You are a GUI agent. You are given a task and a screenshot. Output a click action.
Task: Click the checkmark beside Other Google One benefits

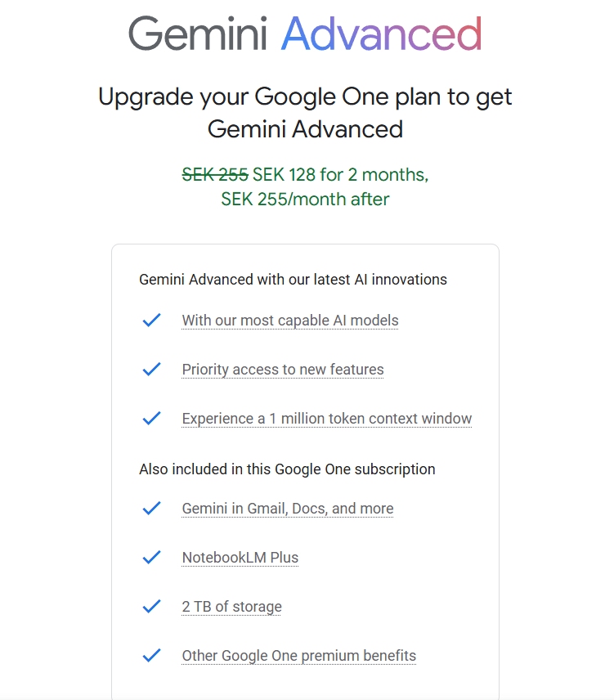click(152, 655)
